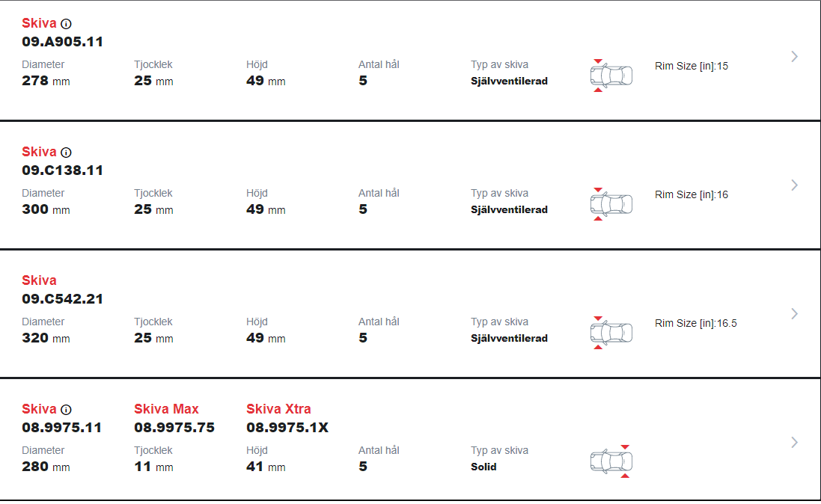821x504 pixels.
Task: Expand the 08.9975.11 row chevron
Action: click(794, 442)
